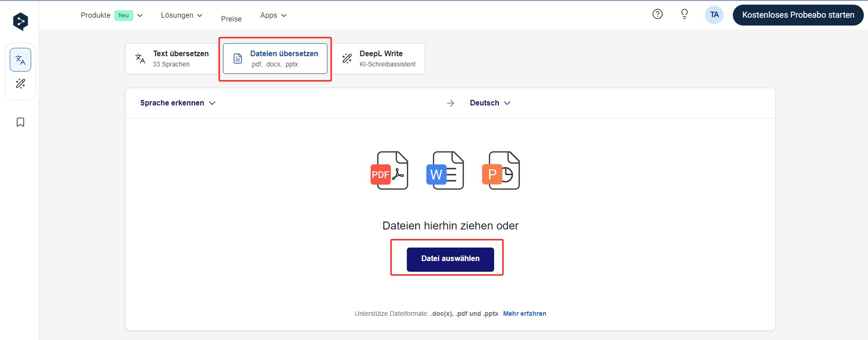Viewport: 868px width, 340px height.
Task: Open the Mehr erfahren link
Action: (x=524, y=314)
